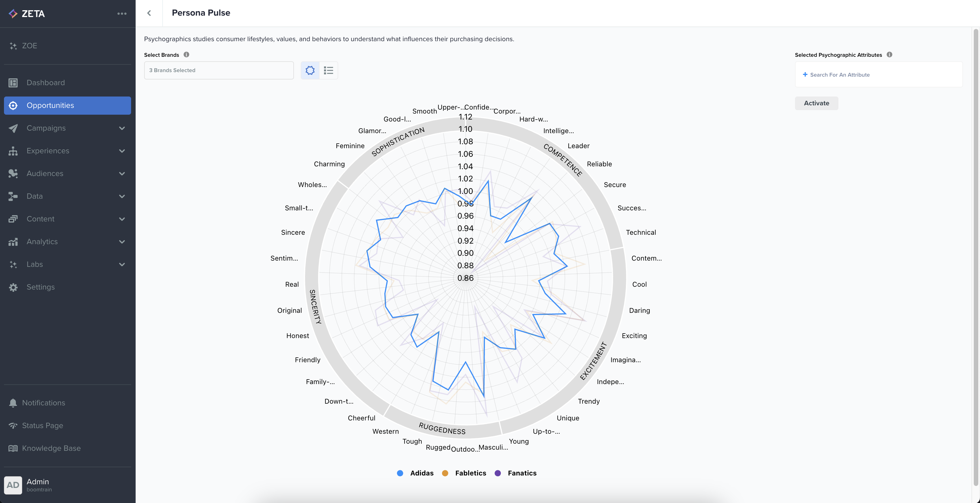Click the back arrow beside Persona Pulse
Screen dimensions: 980x503
click(149, 13)
